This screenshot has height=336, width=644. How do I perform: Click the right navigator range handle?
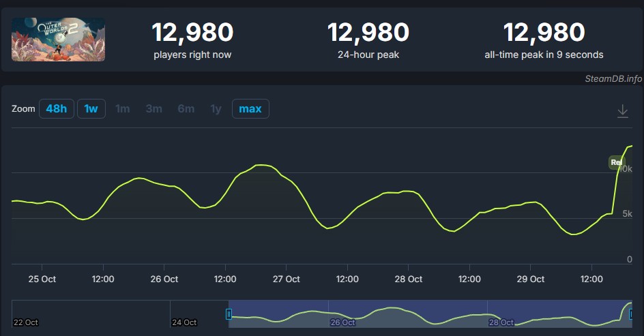(632, 314)
